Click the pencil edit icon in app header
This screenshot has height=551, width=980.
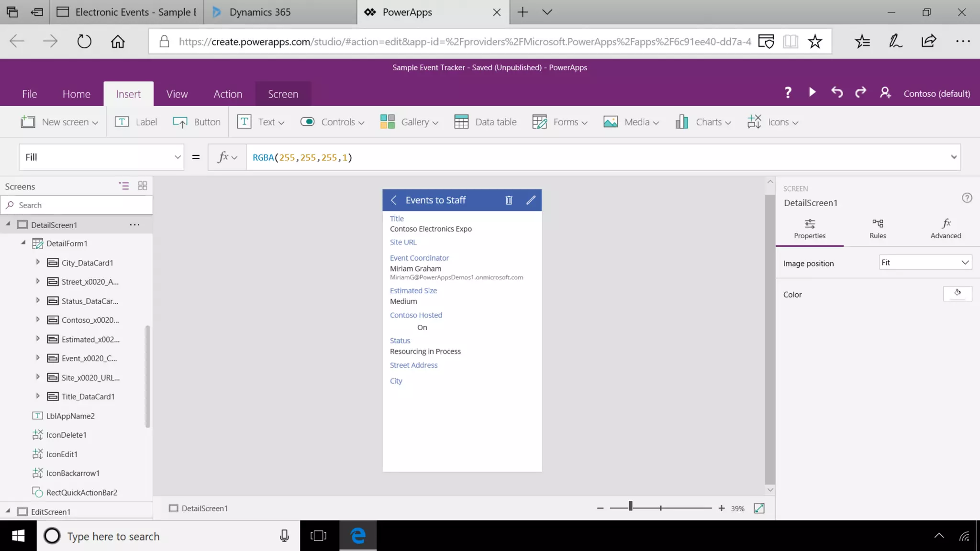pos(531,200)
